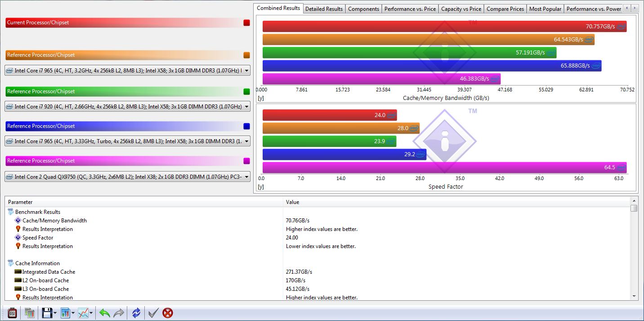This screenshot has width=644, height=321.
Task: Click the blue reference color swatch
Action: point(246,126)
